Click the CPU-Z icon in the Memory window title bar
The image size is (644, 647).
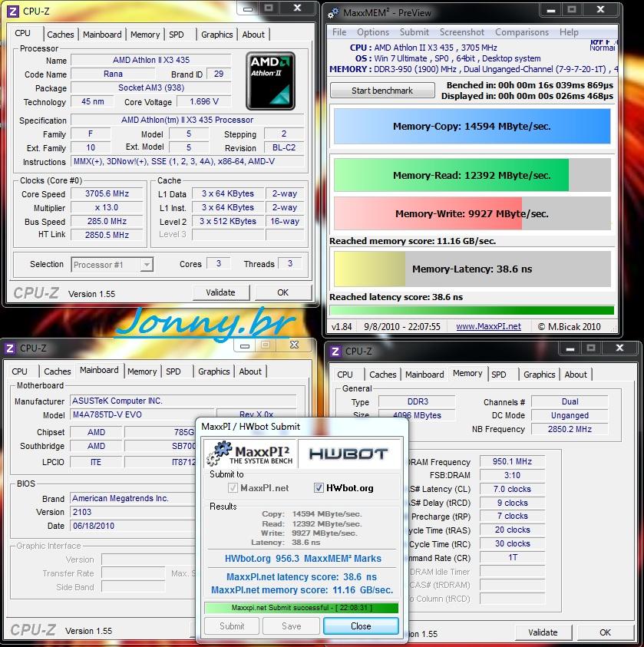335,352
